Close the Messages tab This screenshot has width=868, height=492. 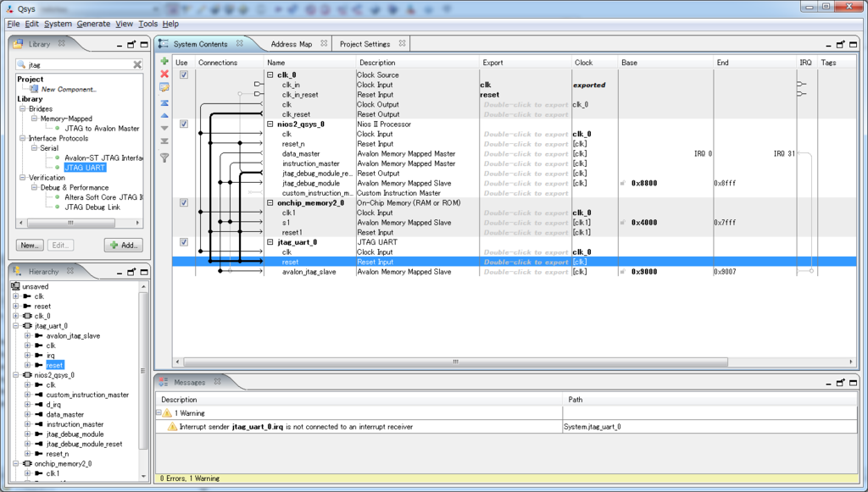pyautogui.click(x=218, y=381)
